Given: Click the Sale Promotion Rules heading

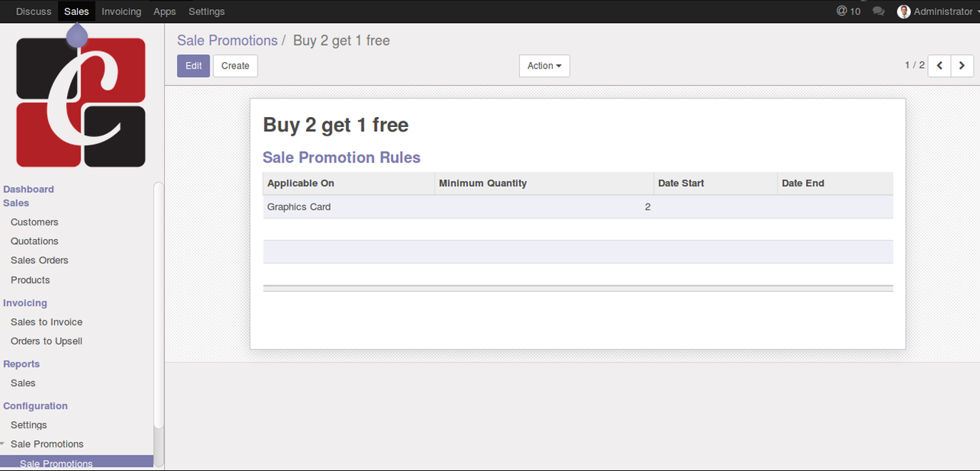Looking at the screenshot, I should (x=342, y=158).
